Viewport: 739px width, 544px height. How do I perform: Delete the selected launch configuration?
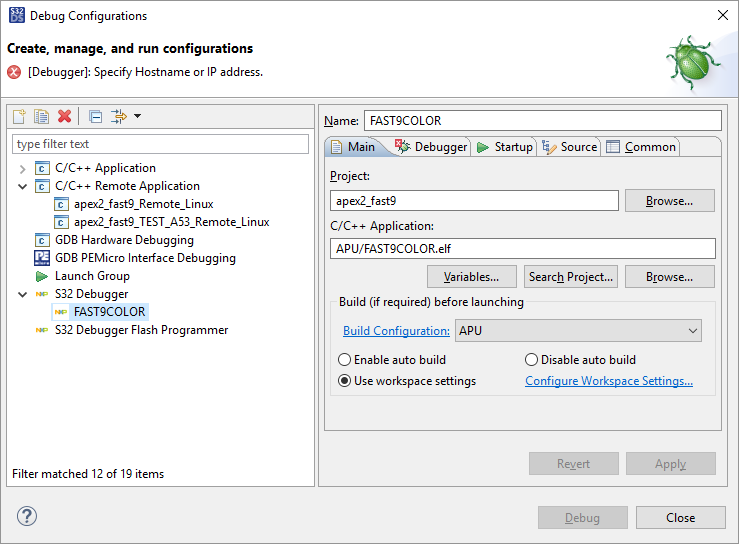click(65, 117)
